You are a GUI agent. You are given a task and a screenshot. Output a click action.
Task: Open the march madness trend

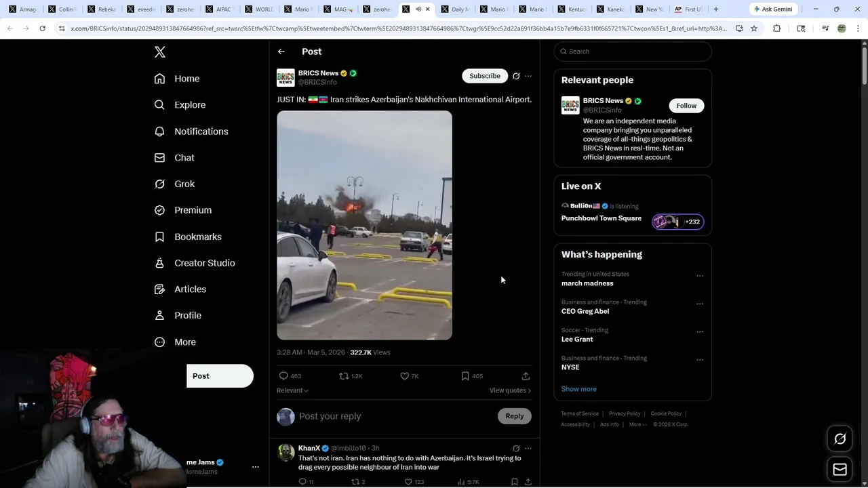587,283
